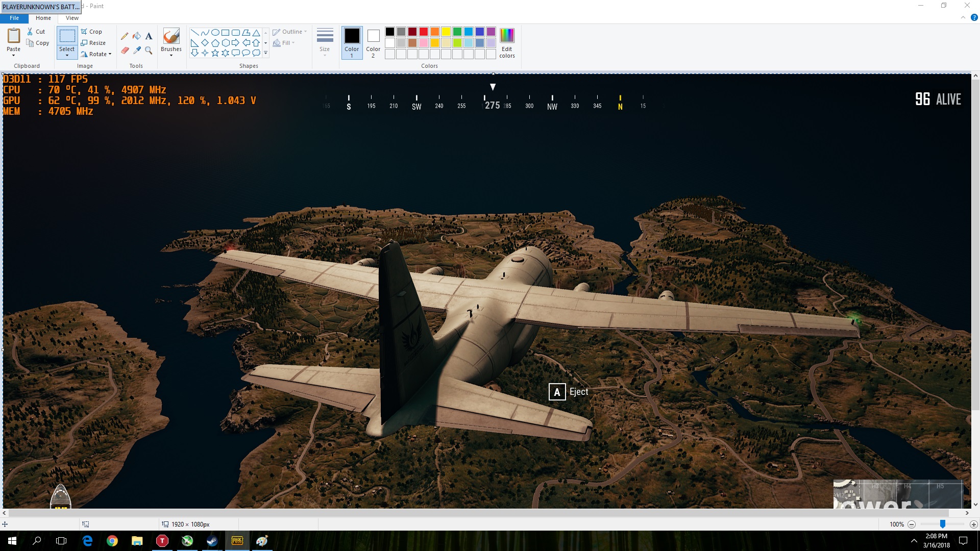Screen dimensions: 980x551
Task: Open File Explorer from the taskbar
Action: pos(137,541)
